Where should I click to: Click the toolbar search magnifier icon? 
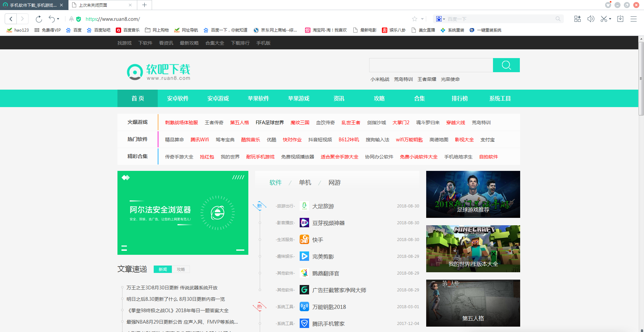pos(558,19)
